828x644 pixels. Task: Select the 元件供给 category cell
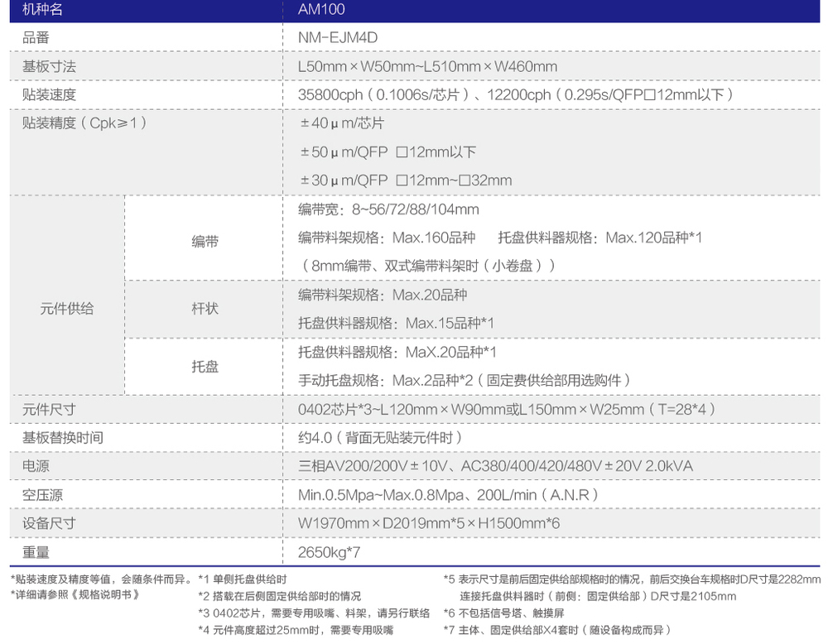[67, 309]
